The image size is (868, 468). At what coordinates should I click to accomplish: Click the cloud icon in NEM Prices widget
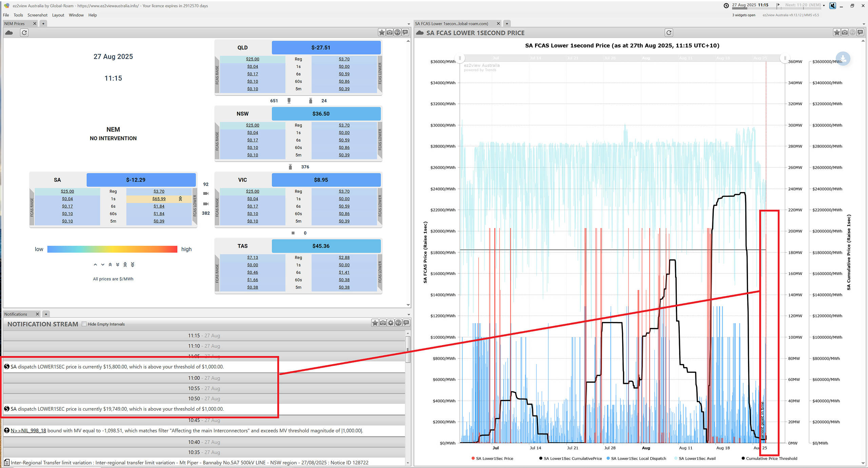(x=9, y=33)
